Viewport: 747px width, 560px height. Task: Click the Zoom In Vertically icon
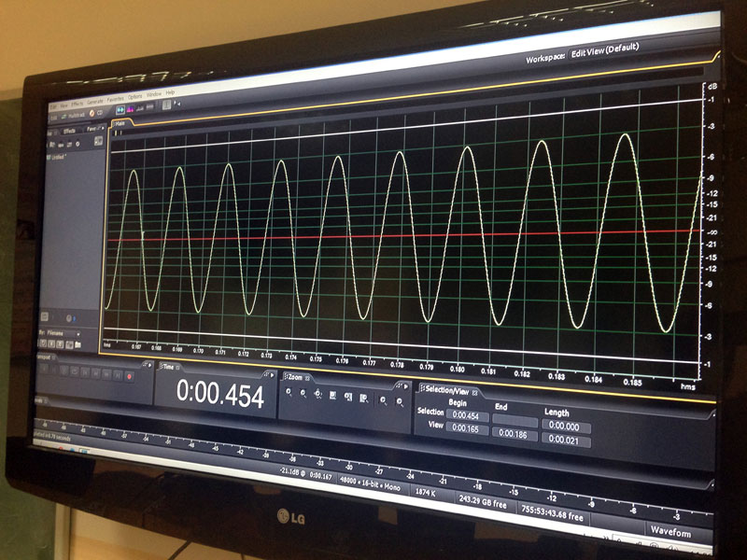coord(383,400)
